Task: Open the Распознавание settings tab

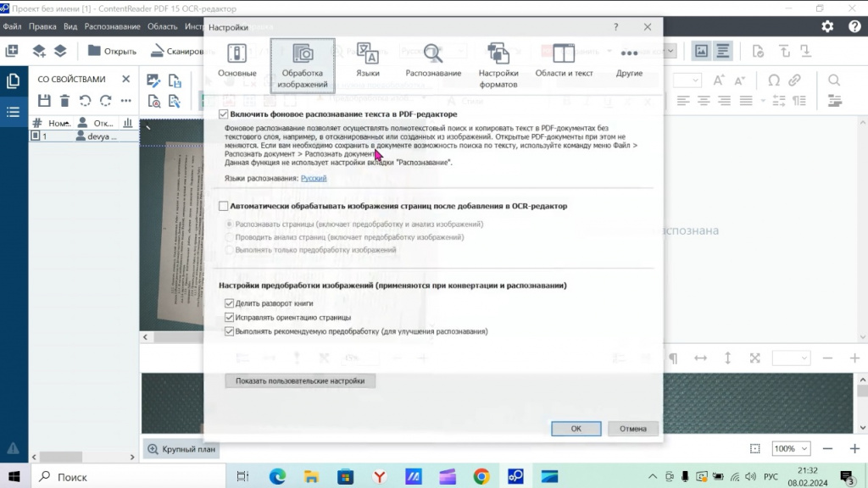Action: coord(433,61)
